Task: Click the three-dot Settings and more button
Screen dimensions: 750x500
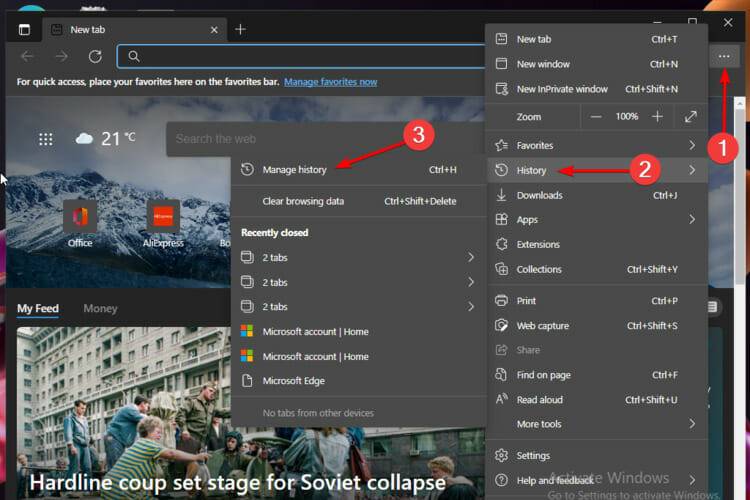Action: [724, 57]
